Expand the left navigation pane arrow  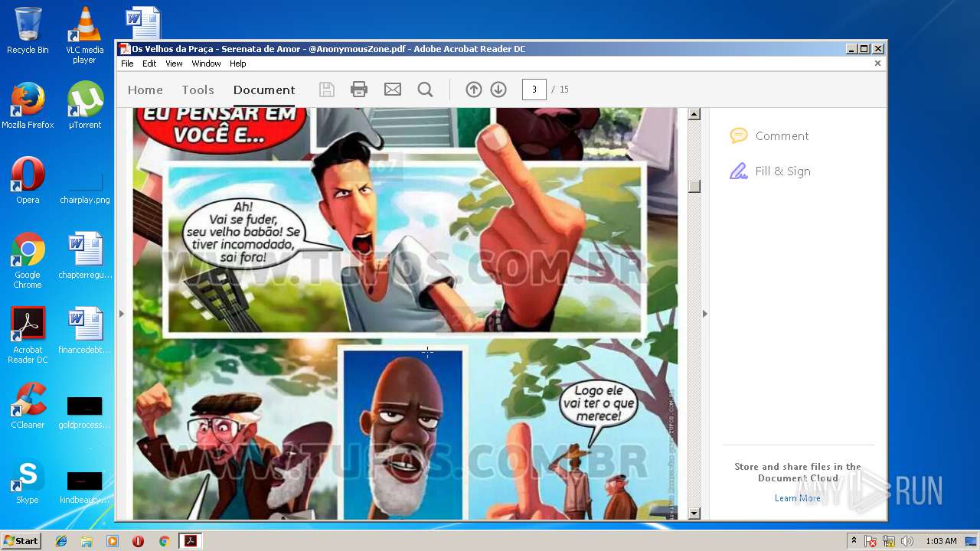[x=121, y=314]
